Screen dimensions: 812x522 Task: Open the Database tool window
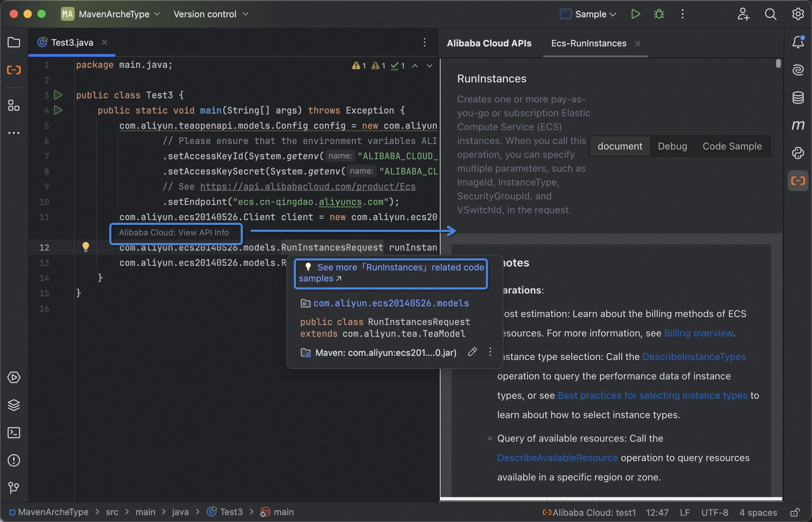coord(798,98)
